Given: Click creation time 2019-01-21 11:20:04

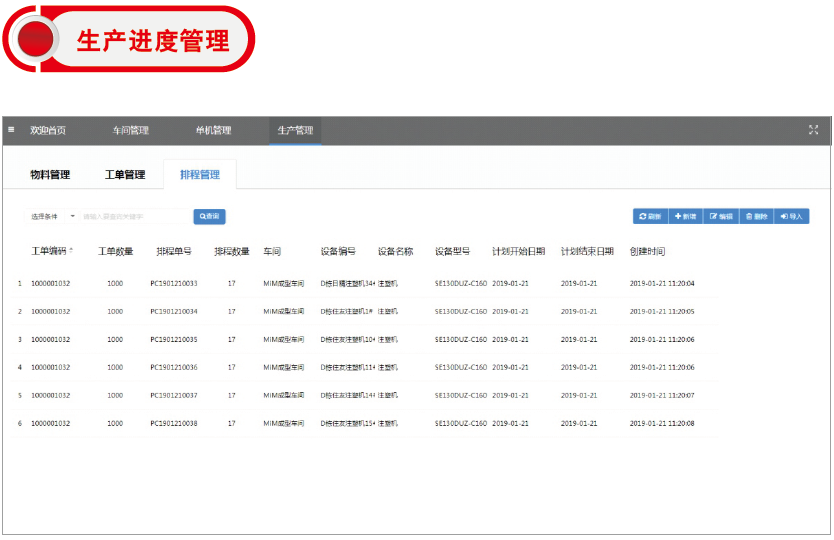Looking at the screenshot, I should pyautogui.click(x=662, y=284).
